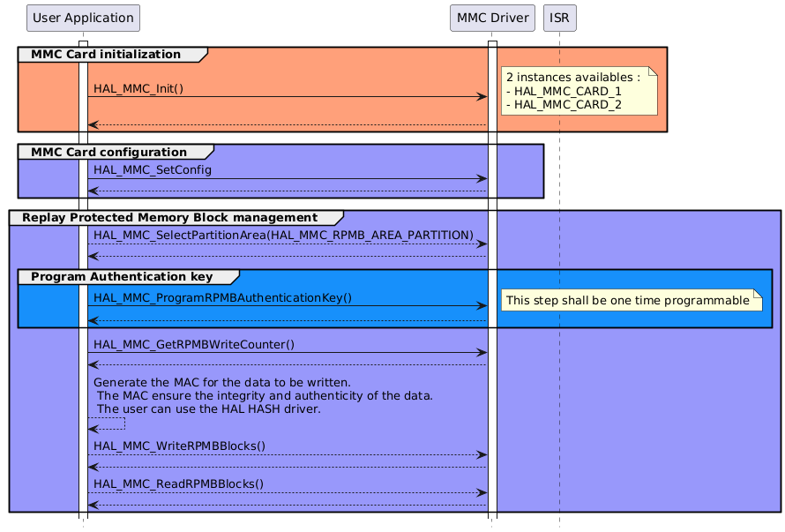Click the 'user can use the HAL HASH driver' line
The height and width of the screenshot is (532, 785).
(209, 408)
